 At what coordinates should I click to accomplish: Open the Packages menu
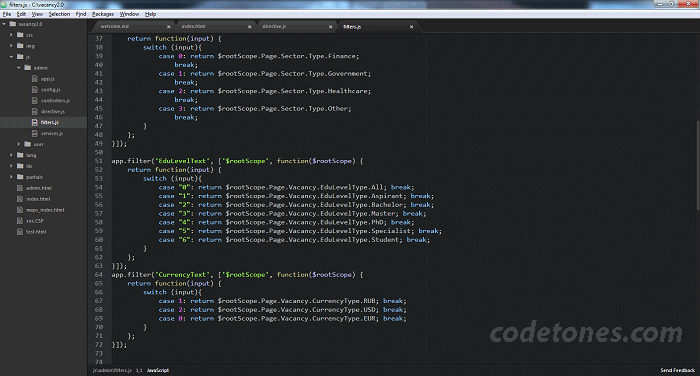[103, 14]
